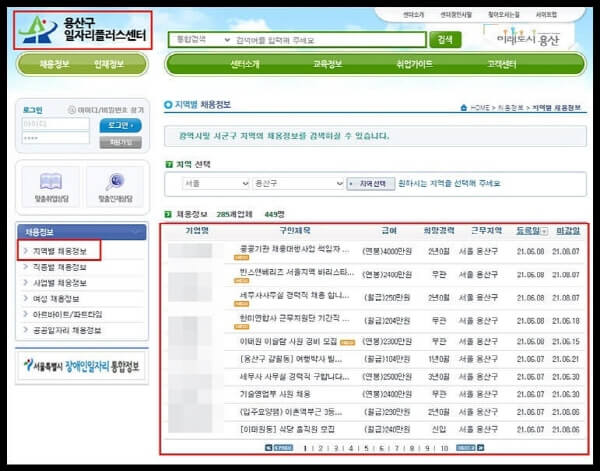600x471 pixels.
Task: Go to page 5 of listings
Action: click(366, 448)
